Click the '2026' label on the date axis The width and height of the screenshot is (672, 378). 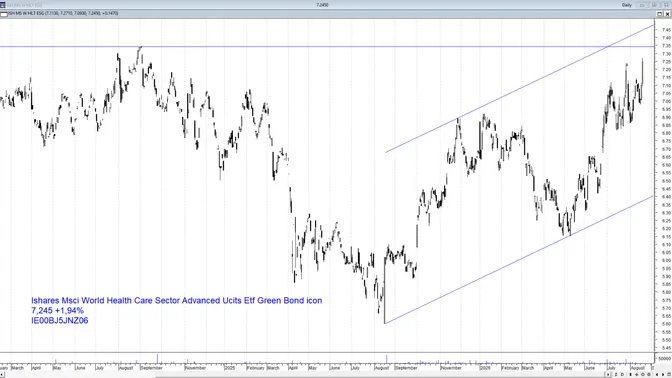485,368
